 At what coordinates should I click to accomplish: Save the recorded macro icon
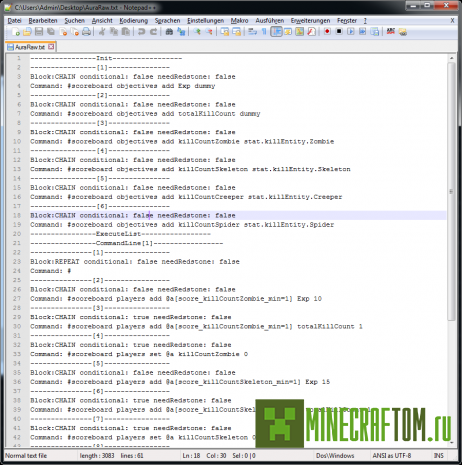tap(375, 32)
